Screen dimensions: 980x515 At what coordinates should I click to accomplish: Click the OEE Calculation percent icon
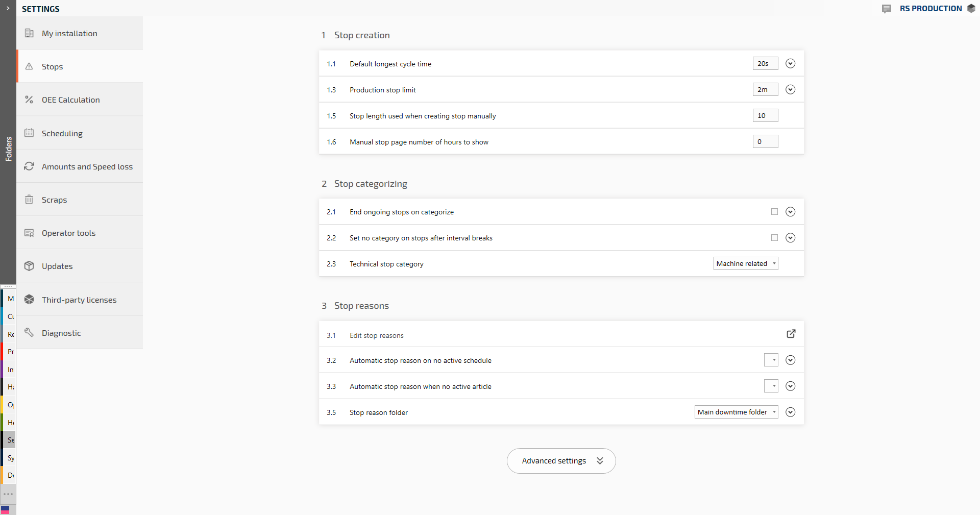tap(29, 100)
